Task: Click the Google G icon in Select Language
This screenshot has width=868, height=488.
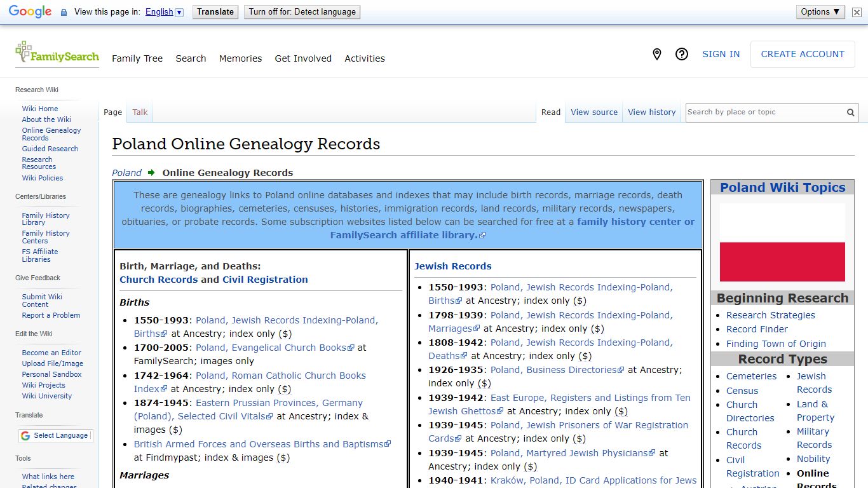Action: click(x=25, y=436)
